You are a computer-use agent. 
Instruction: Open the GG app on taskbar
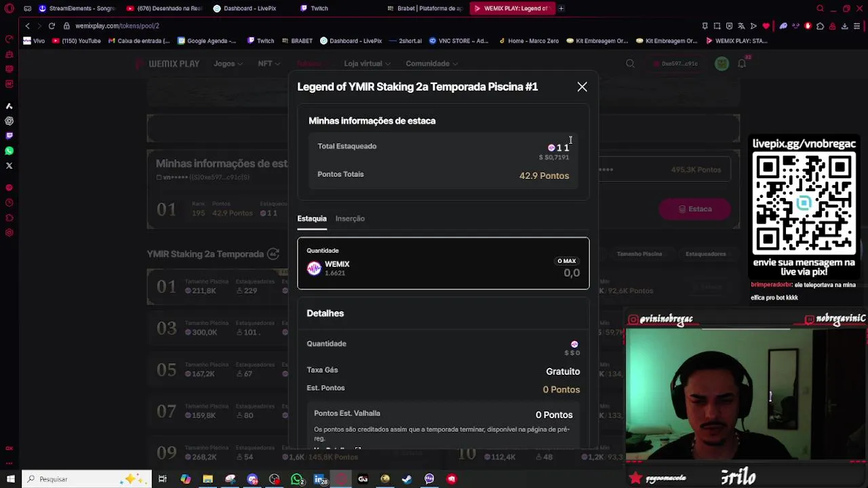[363, 479]
